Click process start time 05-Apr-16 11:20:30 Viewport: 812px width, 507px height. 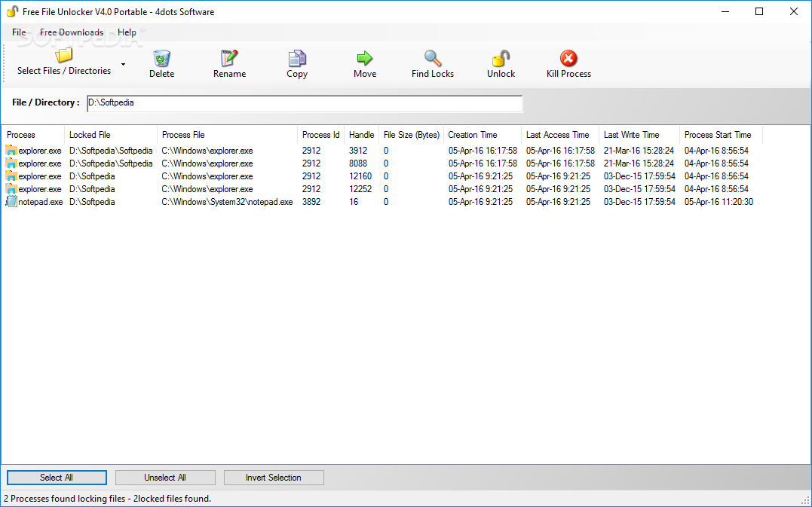click(x=719, y=203)
